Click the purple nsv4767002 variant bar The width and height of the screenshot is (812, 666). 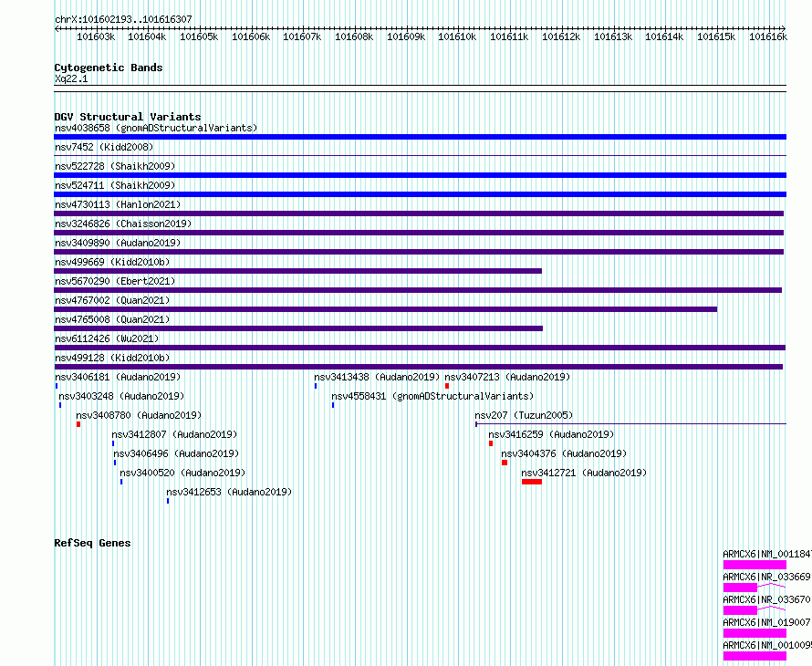tap(385, 309)
